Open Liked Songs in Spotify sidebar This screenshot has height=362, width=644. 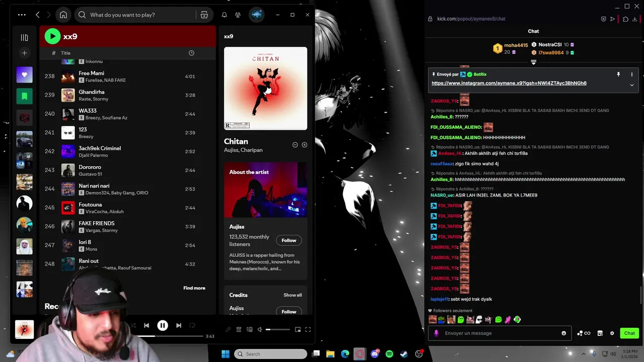[24, 75]
